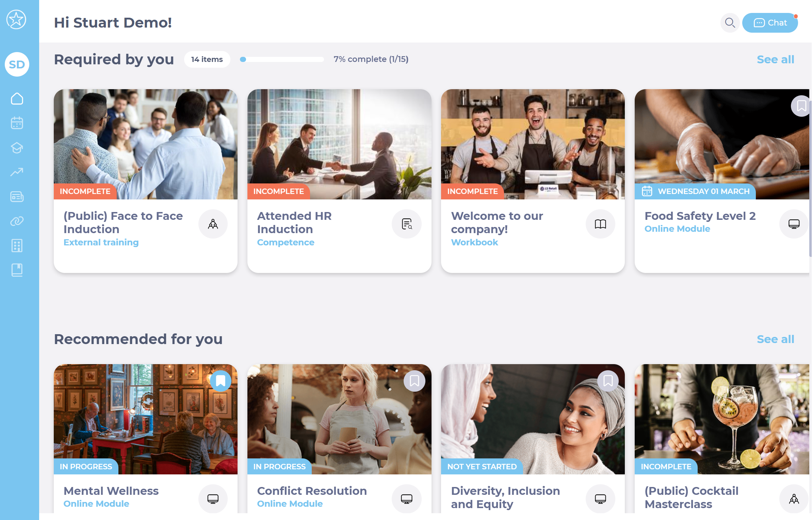Viewport: 812px width, 520px height.
Task: Click the Competence label
Action: pos(286,243)
